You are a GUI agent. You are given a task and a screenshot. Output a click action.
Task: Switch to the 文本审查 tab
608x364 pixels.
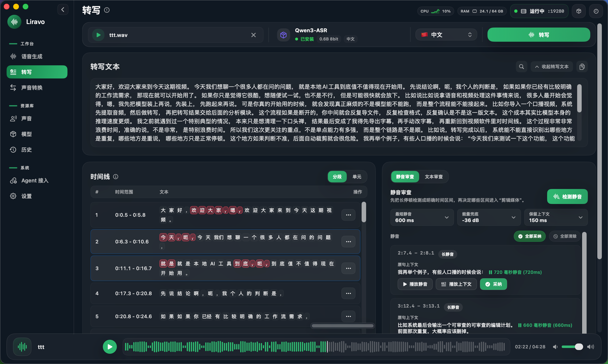[434, 177]
